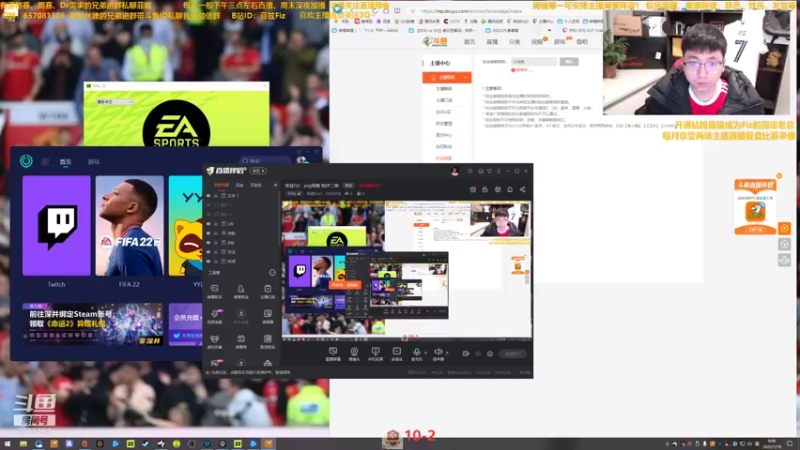The width and height of the screenshot is (800, 450).
Task: Click the fan badge name input field
Action: coord(534,61)
